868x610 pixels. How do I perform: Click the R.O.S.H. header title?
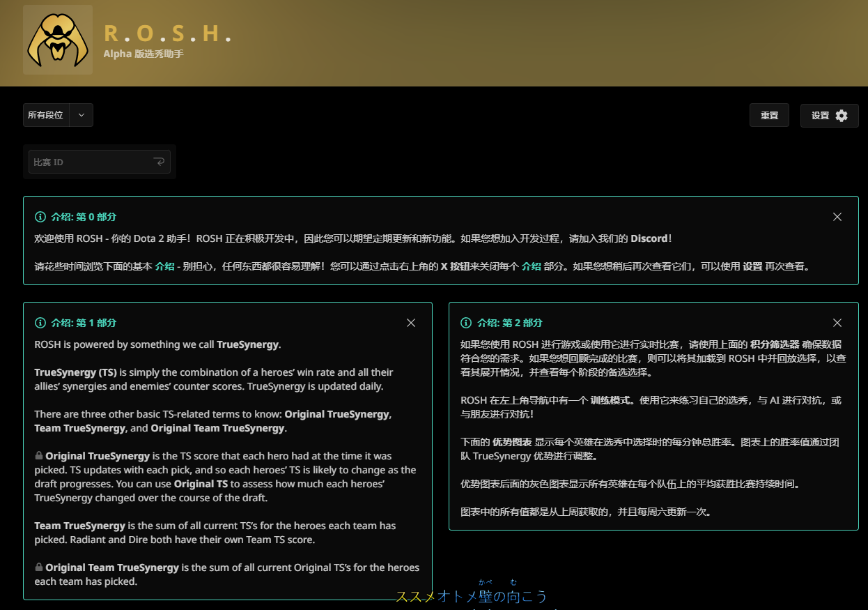click(168, 33)
